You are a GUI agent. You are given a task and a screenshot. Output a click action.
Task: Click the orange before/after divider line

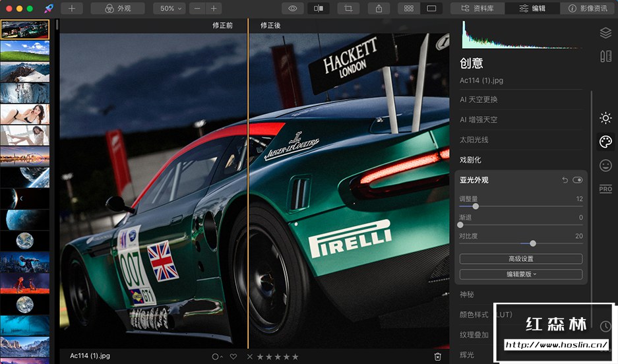coord(248,183)
